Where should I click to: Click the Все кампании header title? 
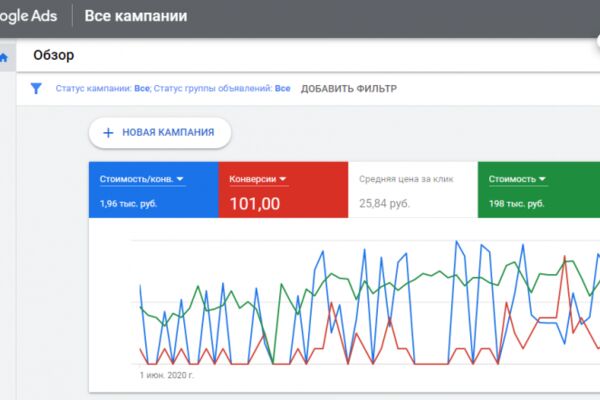(x=136, y=16)
